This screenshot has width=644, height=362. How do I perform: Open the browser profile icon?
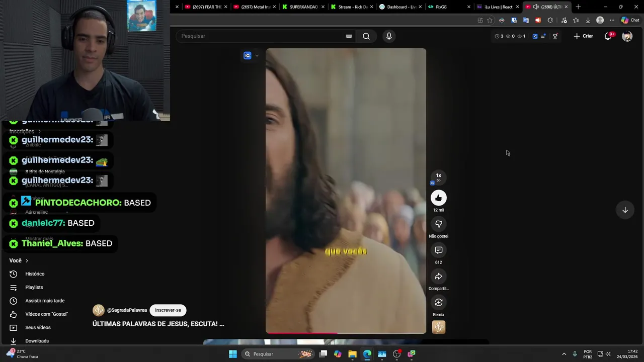(x=600, y=21)
